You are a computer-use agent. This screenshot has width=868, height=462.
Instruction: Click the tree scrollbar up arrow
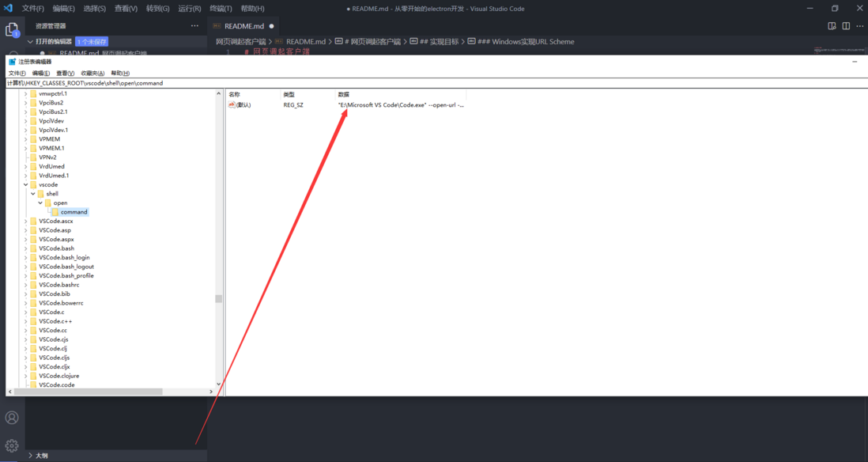point(219,93)
